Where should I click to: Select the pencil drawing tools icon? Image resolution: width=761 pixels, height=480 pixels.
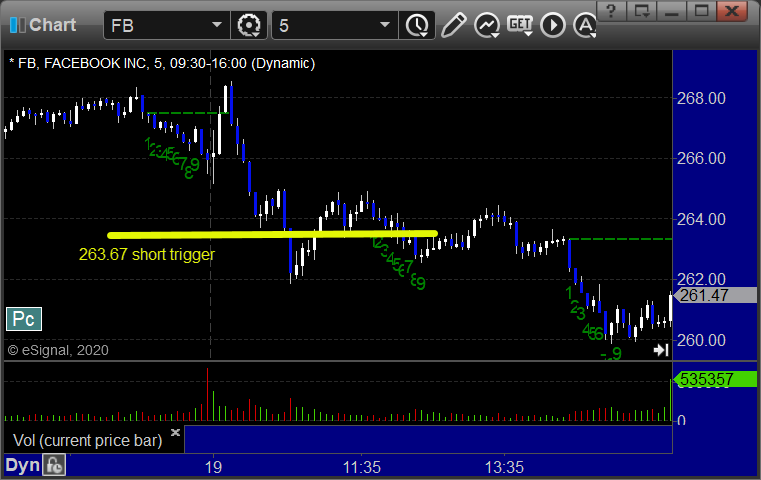click(453, 25)
